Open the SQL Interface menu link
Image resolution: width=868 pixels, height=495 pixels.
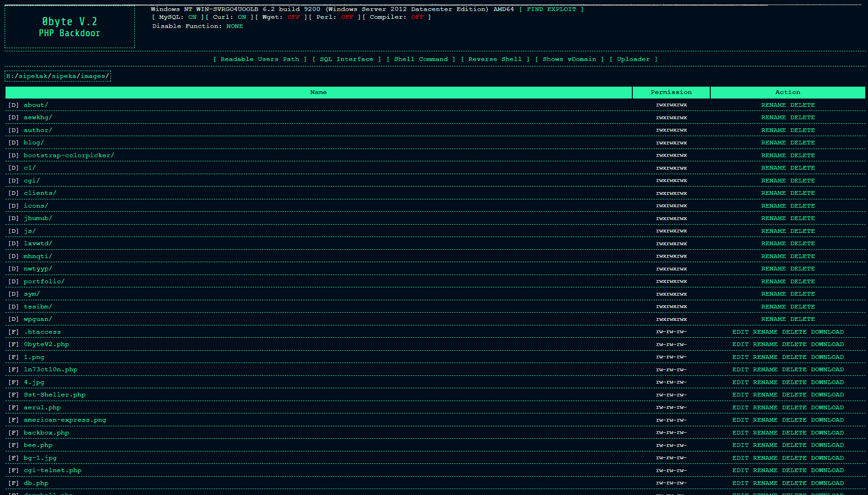pos(346,59)
